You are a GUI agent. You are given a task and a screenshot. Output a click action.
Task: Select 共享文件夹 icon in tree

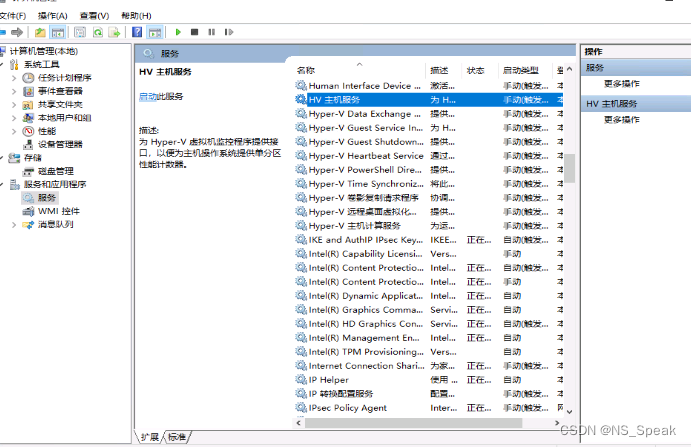[28, 104]
